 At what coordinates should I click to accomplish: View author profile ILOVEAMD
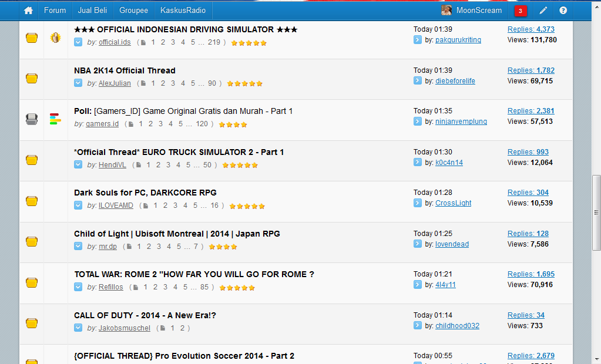click(x=116, y=205)
